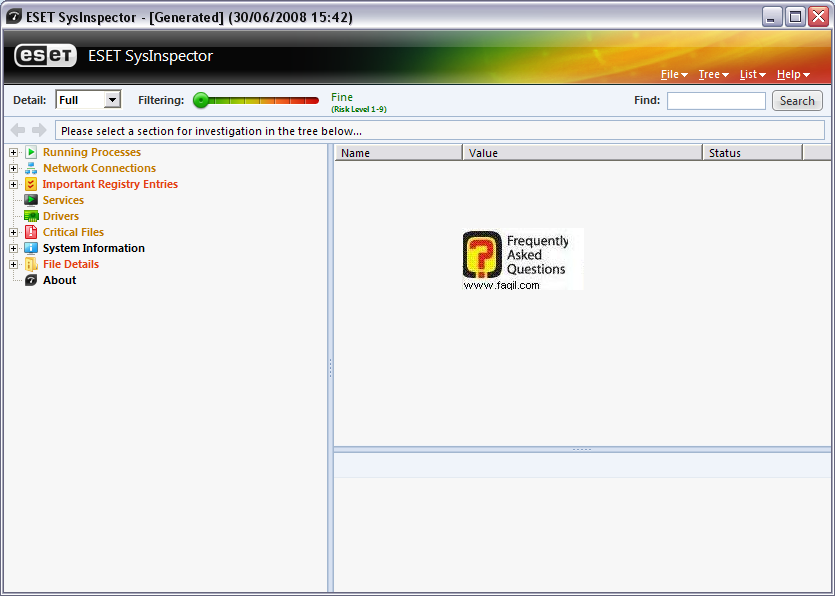Open the Detail level dropdown
The width and height of the screenshot is (835, 596).
112,100
